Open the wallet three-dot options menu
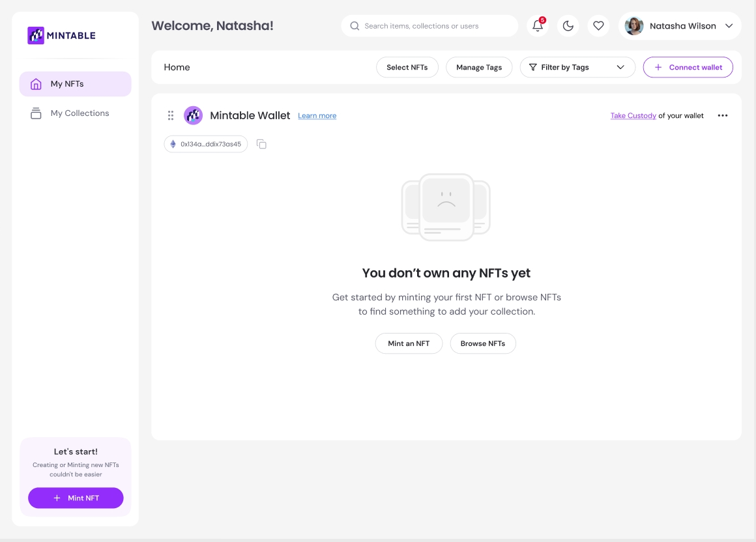The height and width of the screenshot is (542, 756). pyautogui.click(x=722, y=115)
